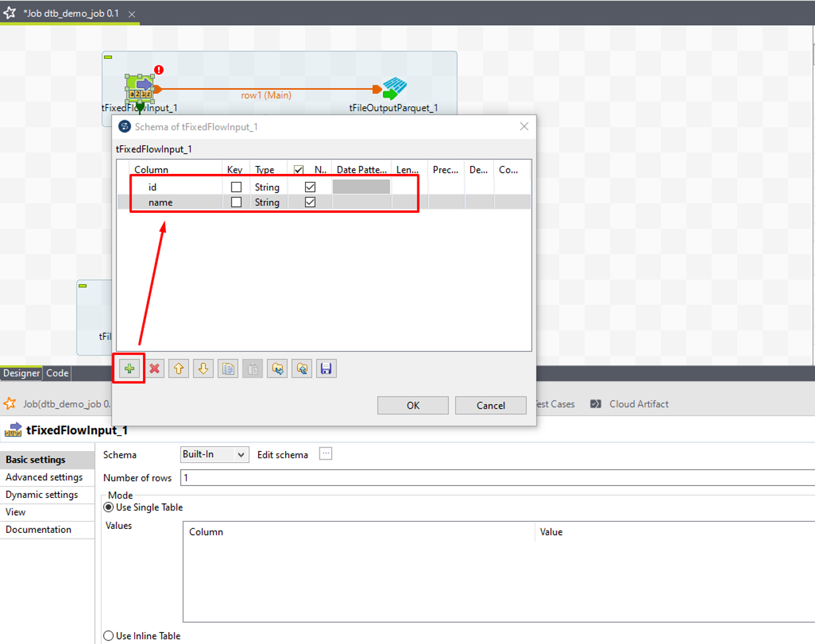Confirm schema with OK button
Screen dimensions: 815x644
click(x=413, y=405)
